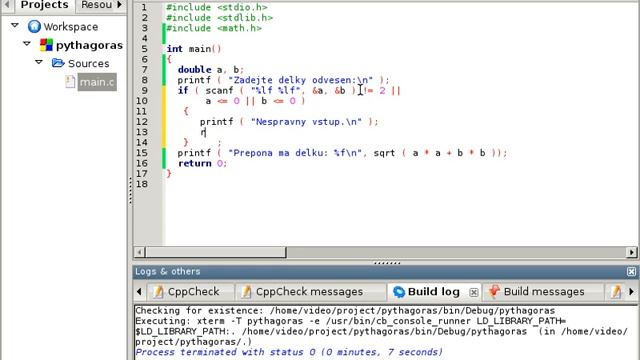Click the Sources folder icon
This screenshot has width=640, height=360.
pos(58,63)
